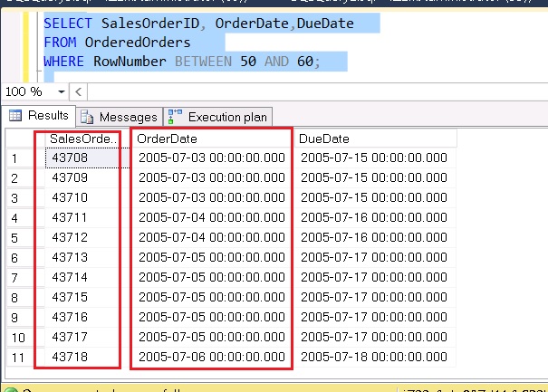Open the Messages tab
Image resolution: width=548 pixels, height=392 pixels.
[120, 117]
